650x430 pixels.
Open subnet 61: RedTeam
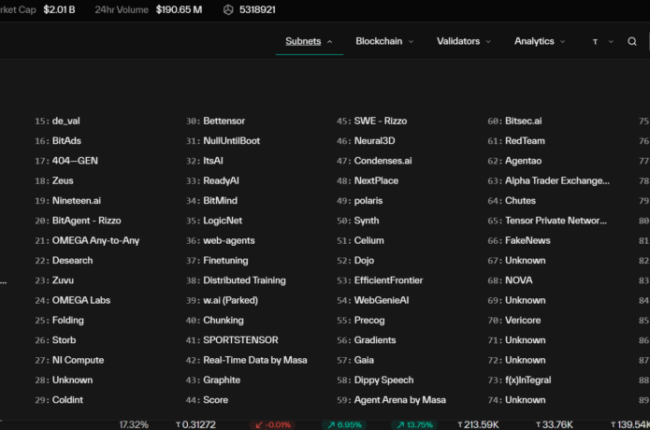tap(517, 141)
